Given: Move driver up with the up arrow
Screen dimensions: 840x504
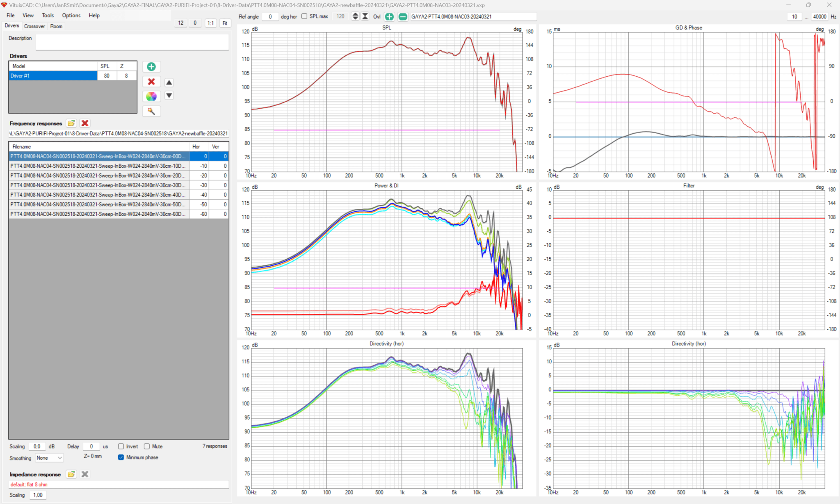Looking at the screenshot, I should pyautogui.click(x=169, y=82).
